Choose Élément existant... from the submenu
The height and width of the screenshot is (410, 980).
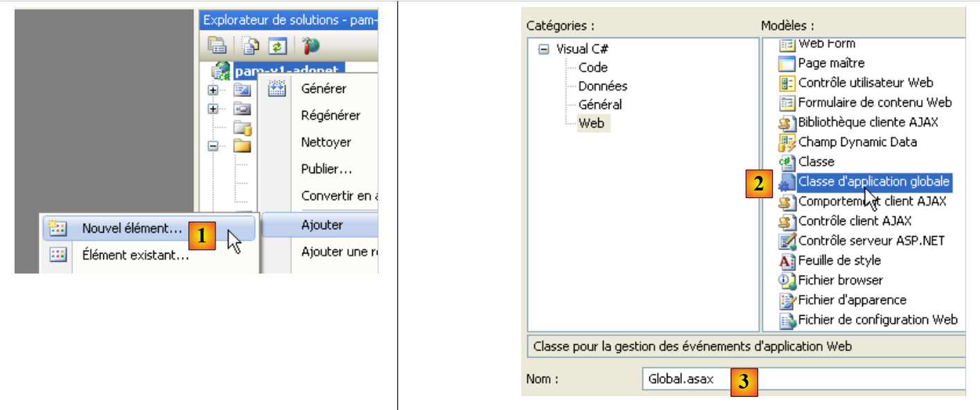coord(135,255)
